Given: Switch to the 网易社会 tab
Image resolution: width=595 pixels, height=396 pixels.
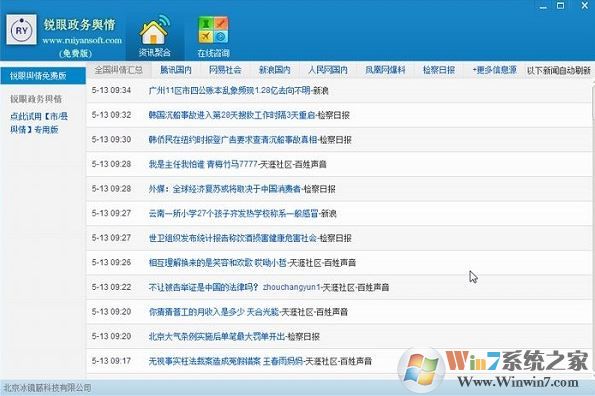Looking at the screenshot, I should (225, 70).
